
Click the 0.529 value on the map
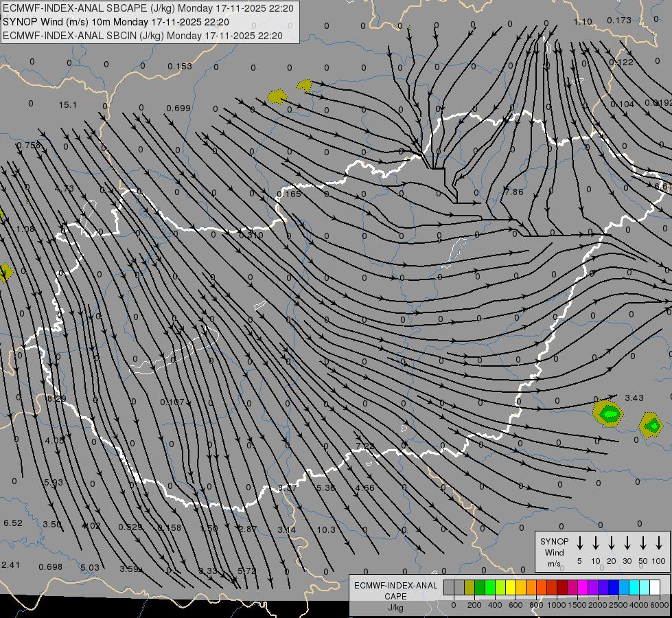[130, 527]
